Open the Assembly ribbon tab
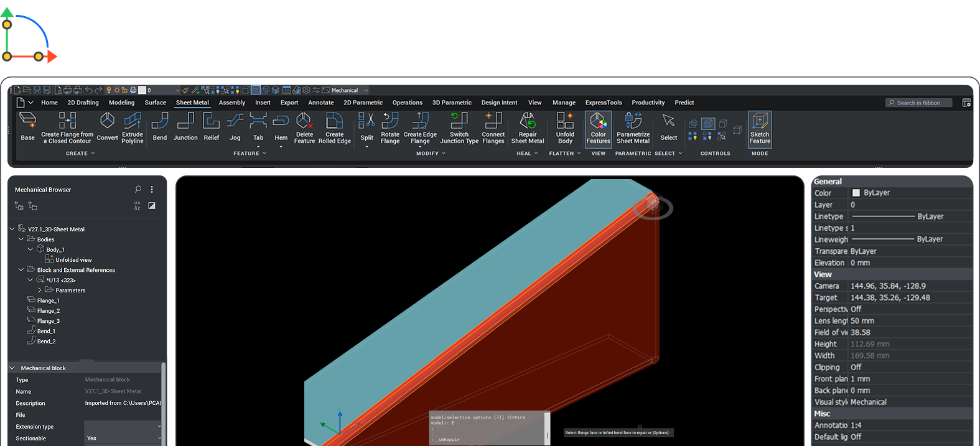 click(232, 103)
